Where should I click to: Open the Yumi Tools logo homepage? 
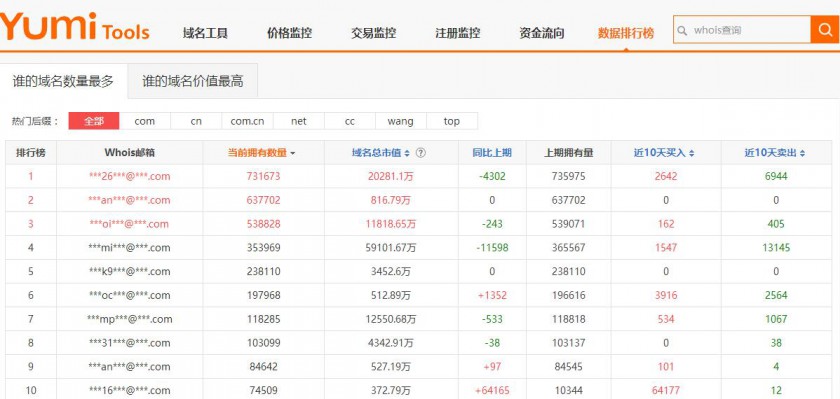click(75, 27)
